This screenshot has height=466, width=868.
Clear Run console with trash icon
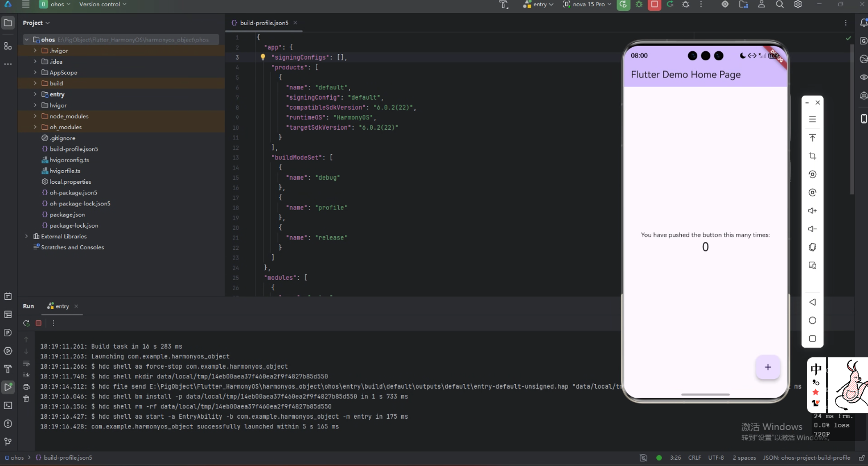click(x=26, y=399)
